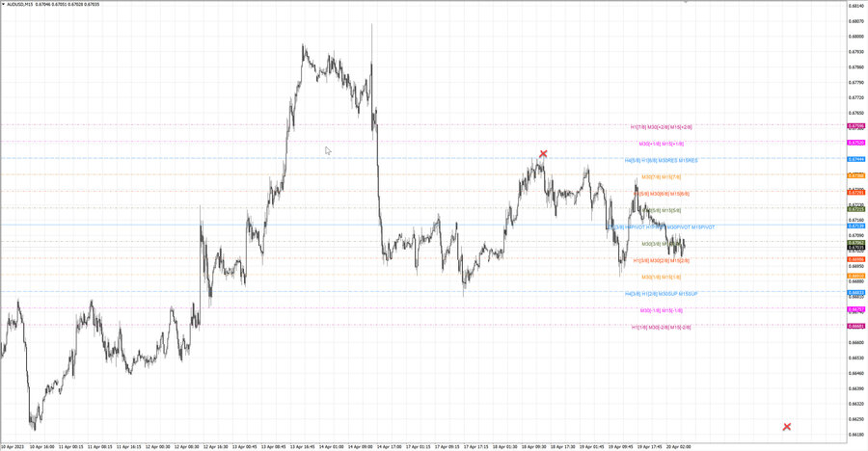Screen dimensions: 868x451
Task: Select the red X marker at the 18 Apr peak
Action: [x=543, y=154]
